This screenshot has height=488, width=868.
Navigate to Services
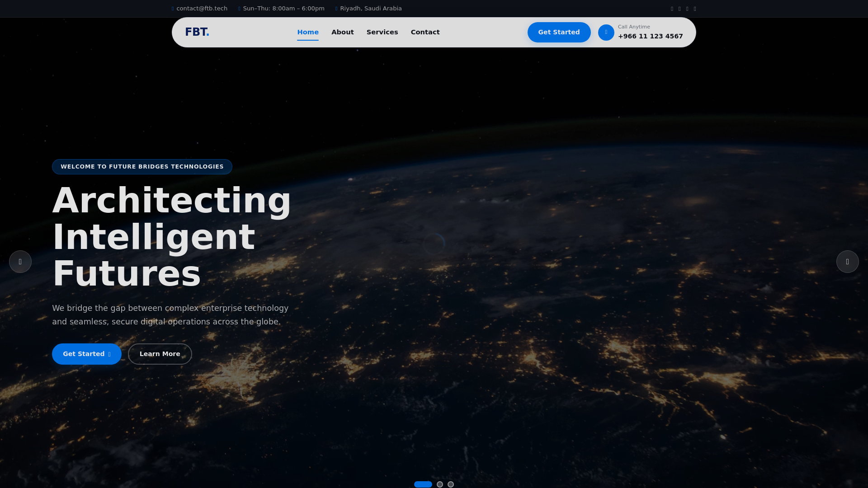pyautogui.click(x=382, y=32)
